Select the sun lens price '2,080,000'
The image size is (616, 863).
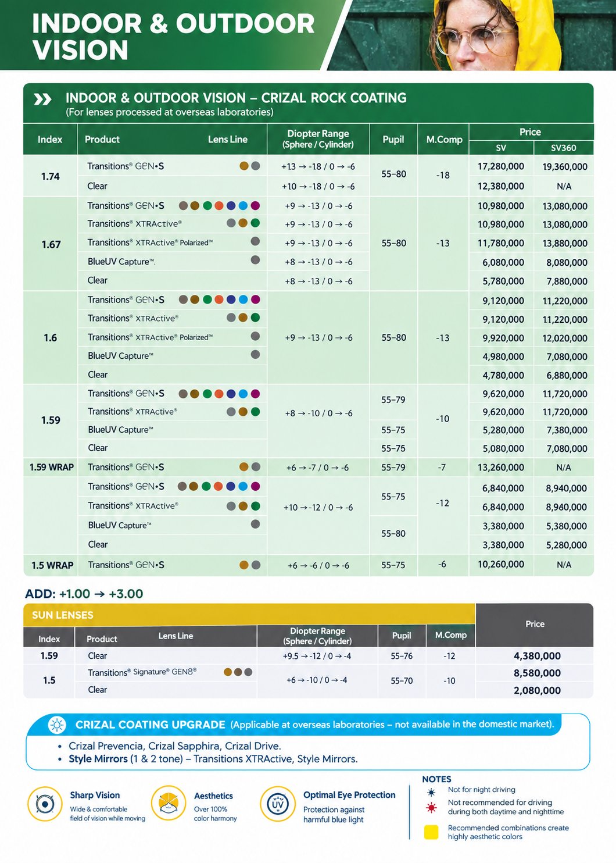click(x=537, y=690)
